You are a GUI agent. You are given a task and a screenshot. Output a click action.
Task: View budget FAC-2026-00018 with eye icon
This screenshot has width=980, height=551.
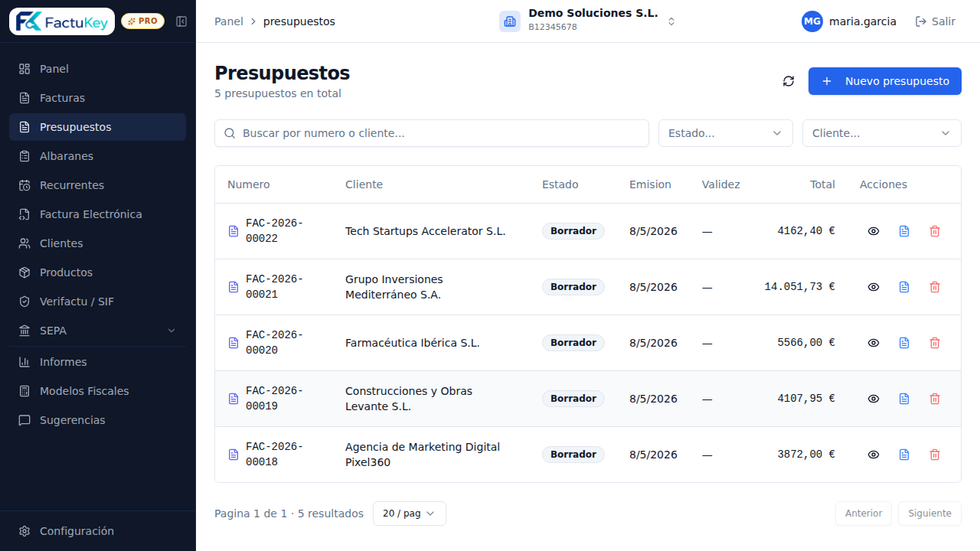(x=874, y=455)
